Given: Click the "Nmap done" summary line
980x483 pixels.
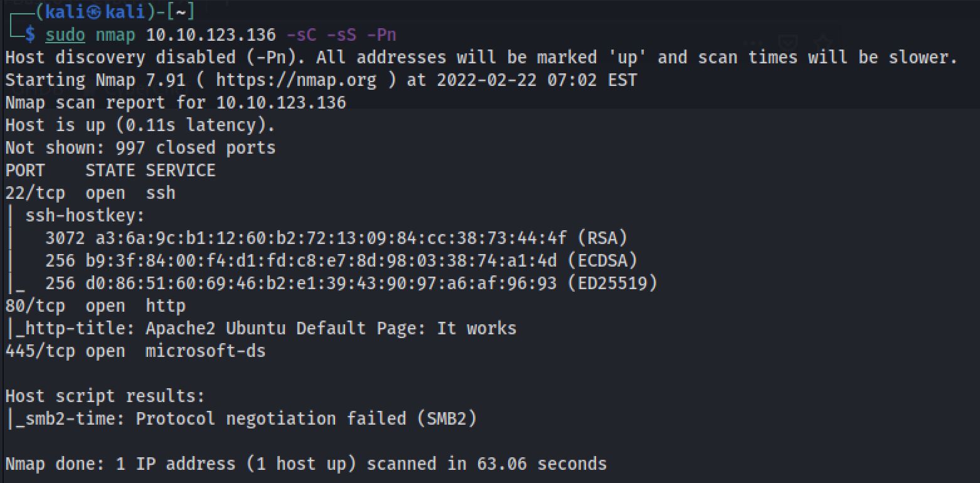Looking at the screenshot, I should 306,464.
